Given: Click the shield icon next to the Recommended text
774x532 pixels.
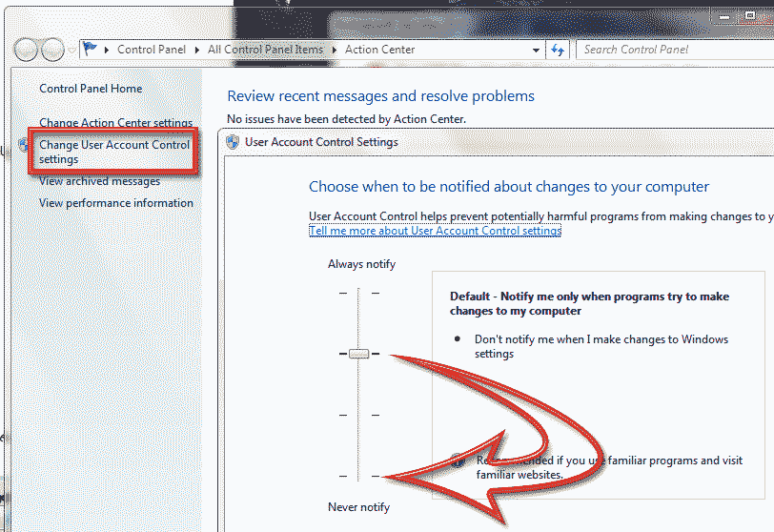Looking at the screenshot, I should point(458,460).
